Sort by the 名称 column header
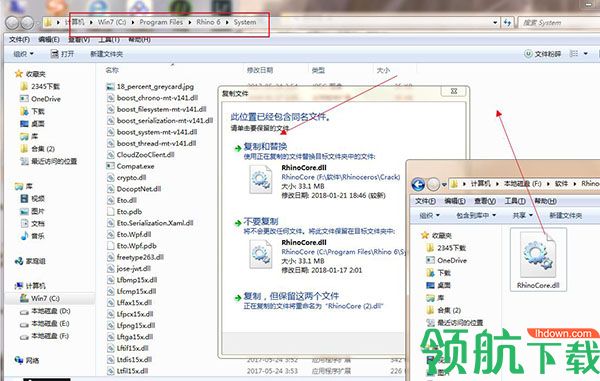This screenshot has width=600, height=381. coord(112,70)
